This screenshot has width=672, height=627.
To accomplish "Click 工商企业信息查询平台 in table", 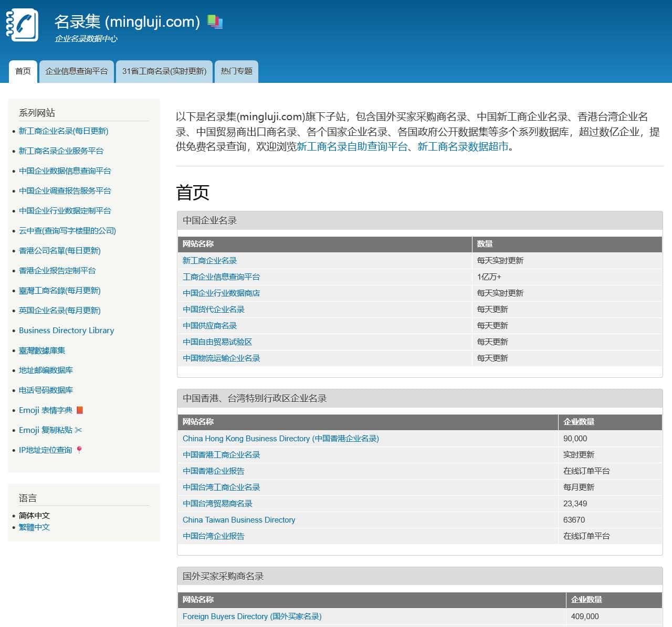I will 221,277.
